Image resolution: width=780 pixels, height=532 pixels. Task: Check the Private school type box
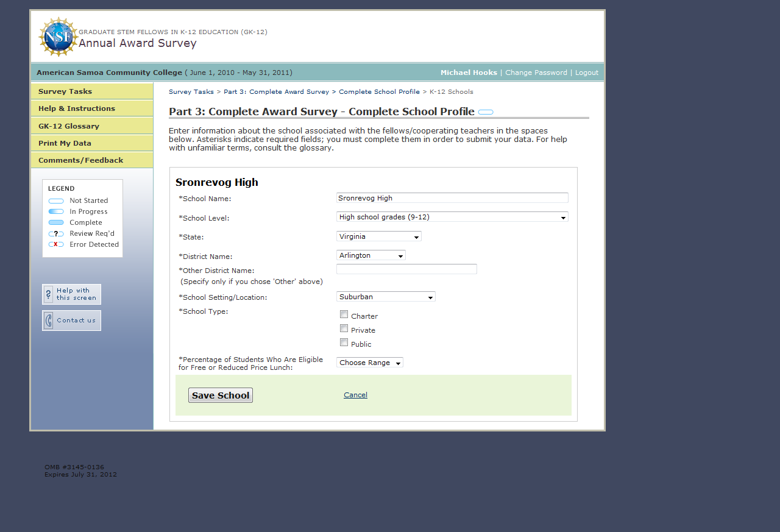pyautogui.click(x=344, y=328)
